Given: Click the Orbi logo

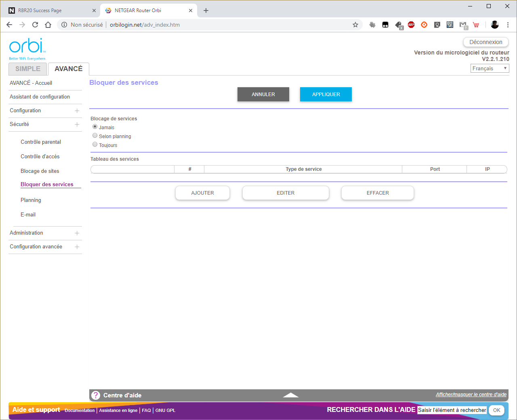Looking at the screenshot, I should (27, 49).
